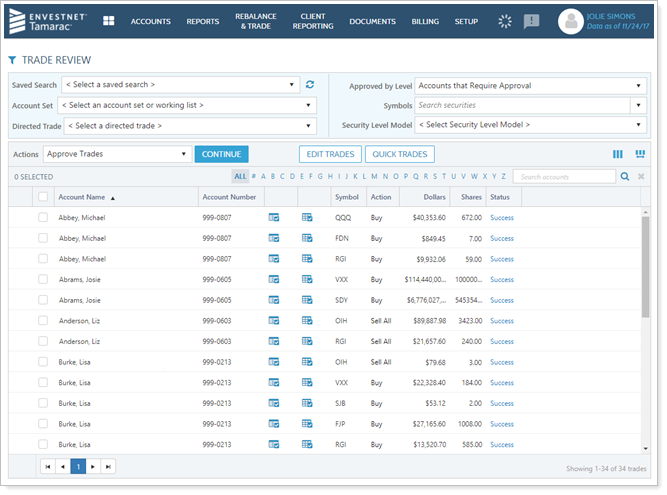
Task: Open the dashboard grid icon
Action: [108, 21]
